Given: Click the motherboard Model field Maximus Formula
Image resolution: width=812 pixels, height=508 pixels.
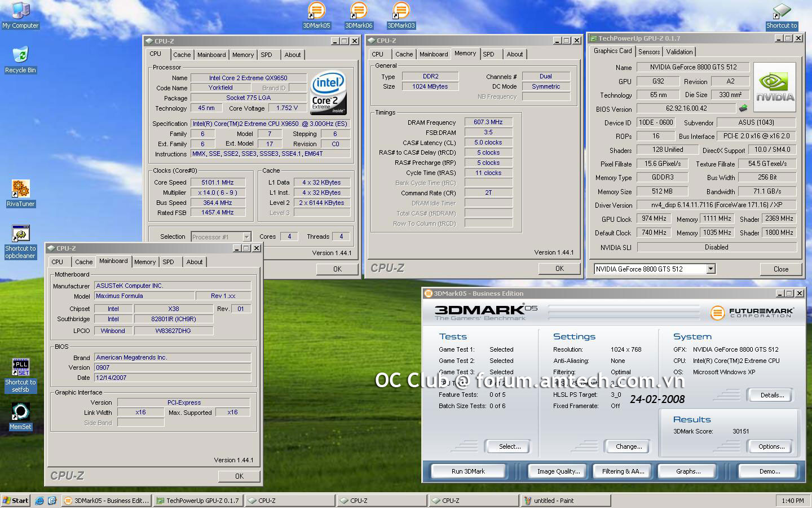Looking at the screenshot, I should [x=144, y=296].
